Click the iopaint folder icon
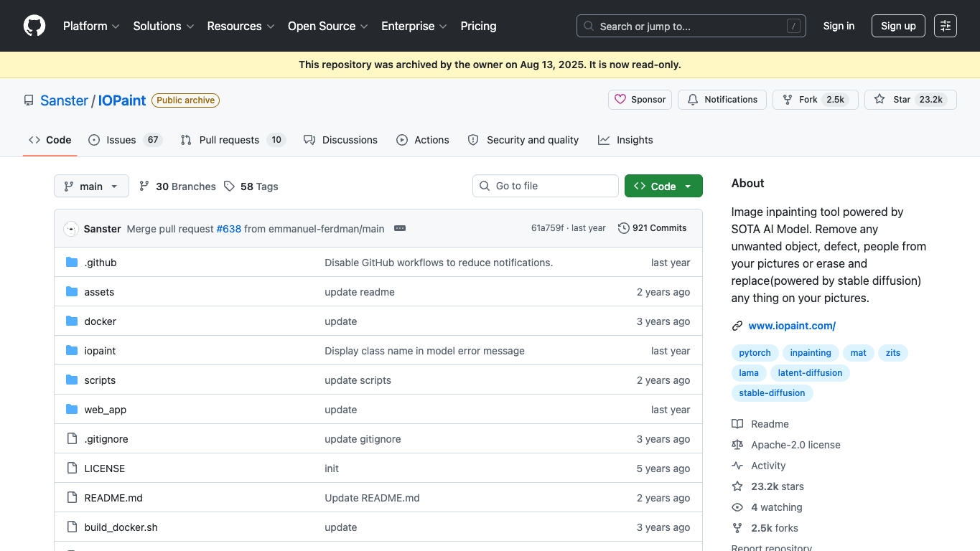 point(72,351)
